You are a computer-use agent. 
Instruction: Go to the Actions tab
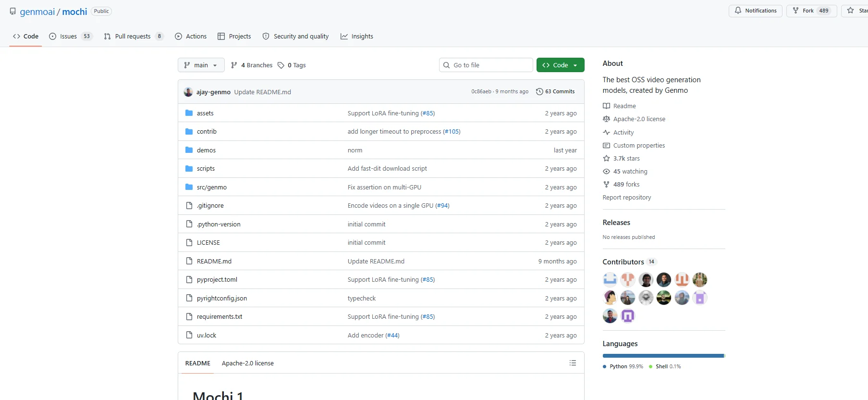coord(191,36)
